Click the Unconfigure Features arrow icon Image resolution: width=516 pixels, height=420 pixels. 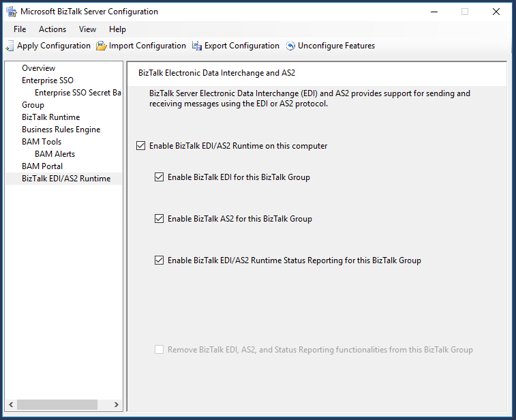tap(290, 46)
